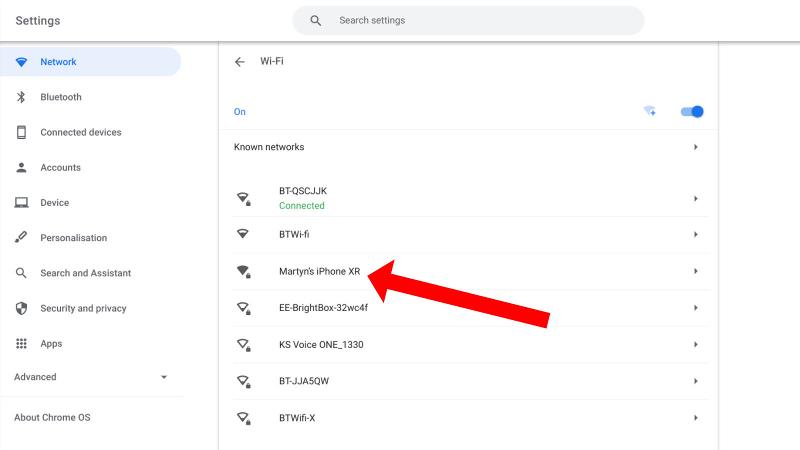Open BT-QSCJJK details with its arrow
The width and height of the screenshot is (800, 450).
(x=695, y=198)
